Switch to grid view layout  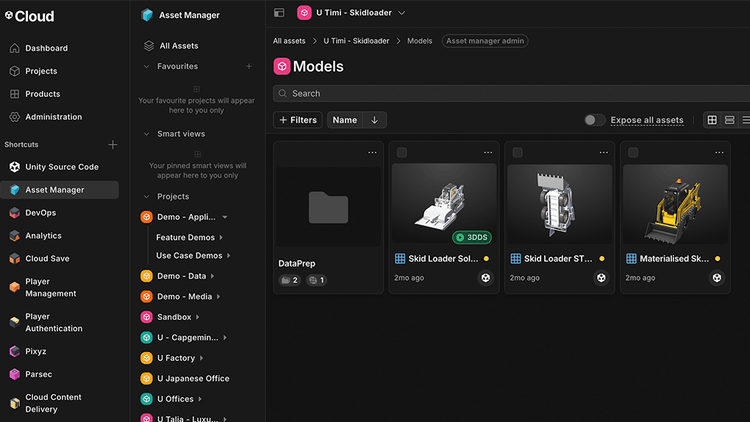(x=712, y=120)
